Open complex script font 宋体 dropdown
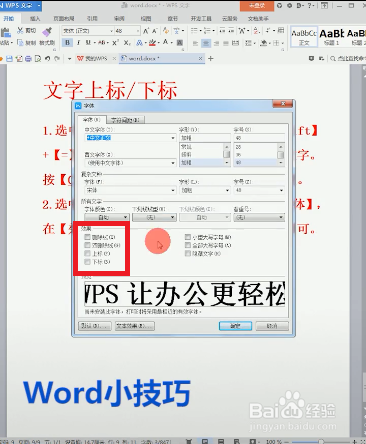The image size is (366, 444). tap(173, 190)
